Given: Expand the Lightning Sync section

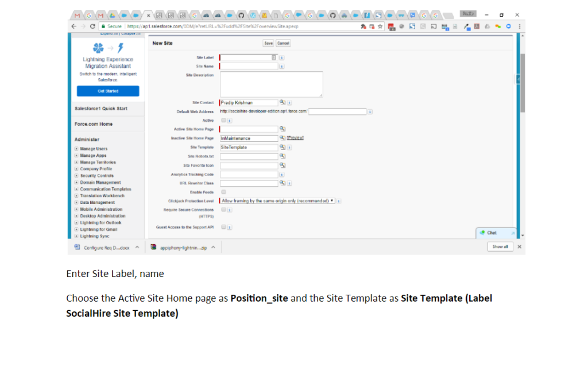Looking at the screenshot, I should [x=76, y=236].
